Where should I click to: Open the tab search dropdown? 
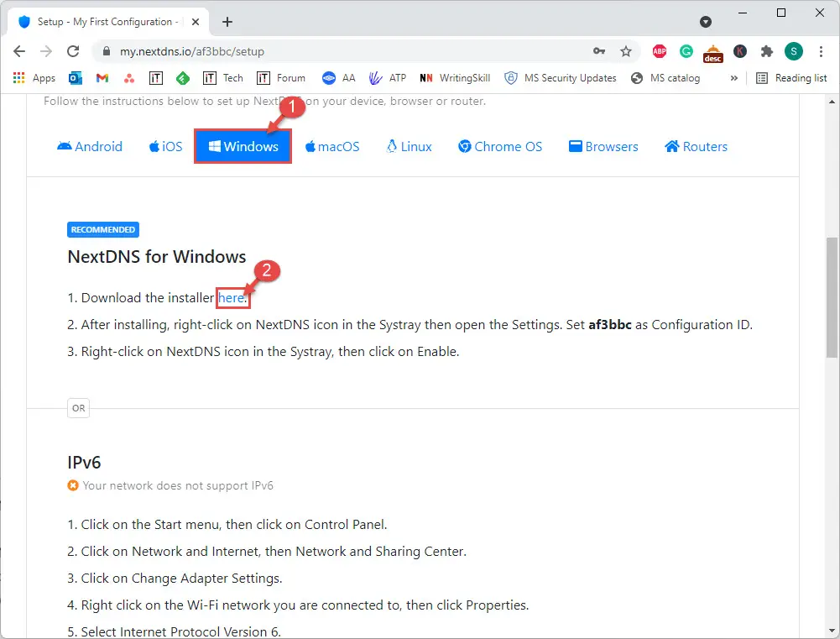(706, 22)
